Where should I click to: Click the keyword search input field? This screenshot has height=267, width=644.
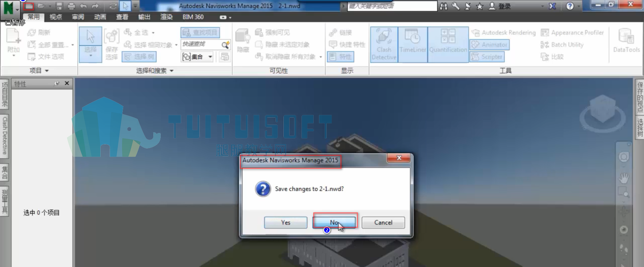(392, 6)
